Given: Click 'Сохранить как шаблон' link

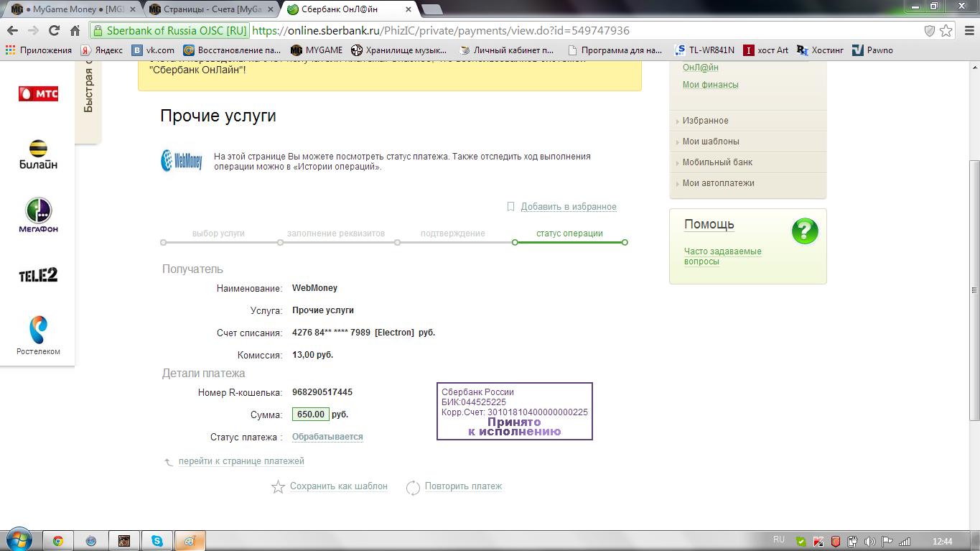Looking at the screenshot, I should 339,486.
